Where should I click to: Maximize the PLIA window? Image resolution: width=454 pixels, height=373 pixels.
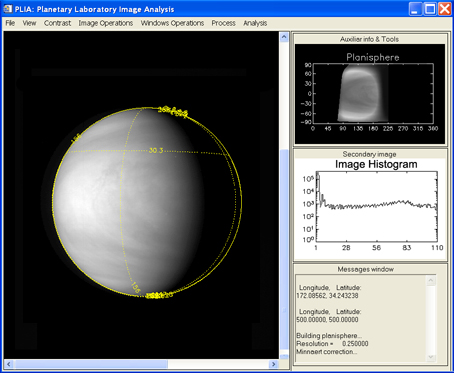pyautogui.click(x=430, y=9)
